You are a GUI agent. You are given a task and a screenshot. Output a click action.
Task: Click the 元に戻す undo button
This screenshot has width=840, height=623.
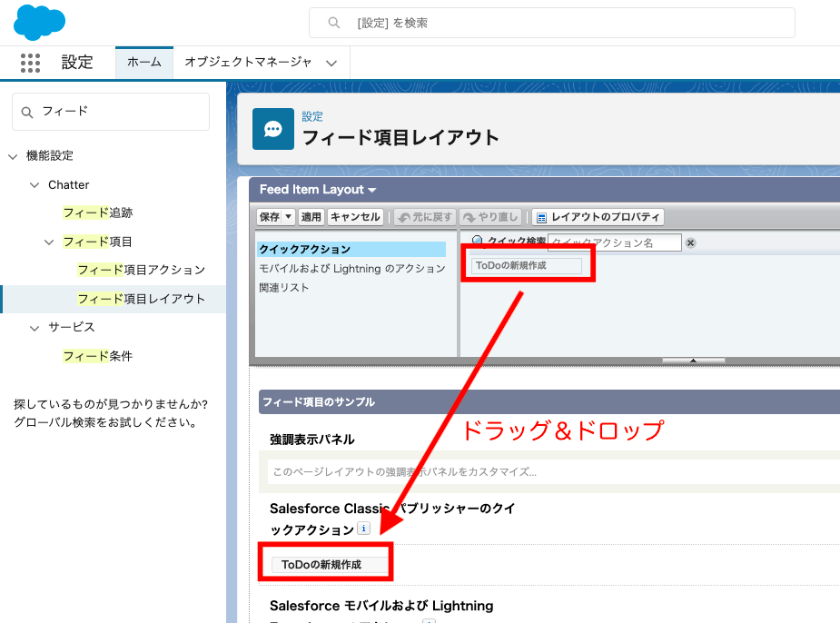tap(425, 216)
